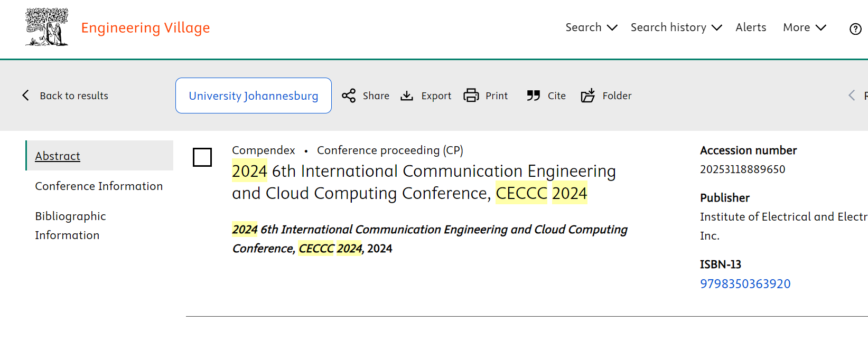Viewport: 868px width, 342px height.
Task: Click the Conference proceeding (CP) label
Action: click(390, 150)
